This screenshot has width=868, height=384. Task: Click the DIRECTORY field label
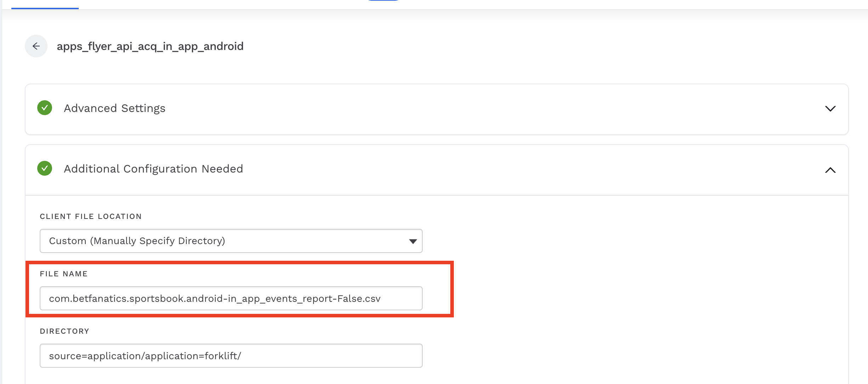64,331
